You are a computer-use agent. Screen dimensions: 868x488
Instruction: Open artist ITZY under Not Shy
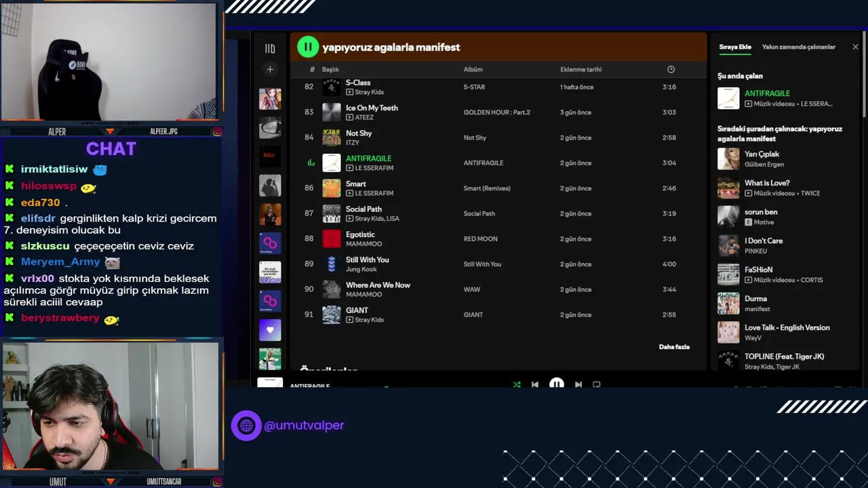353,142
